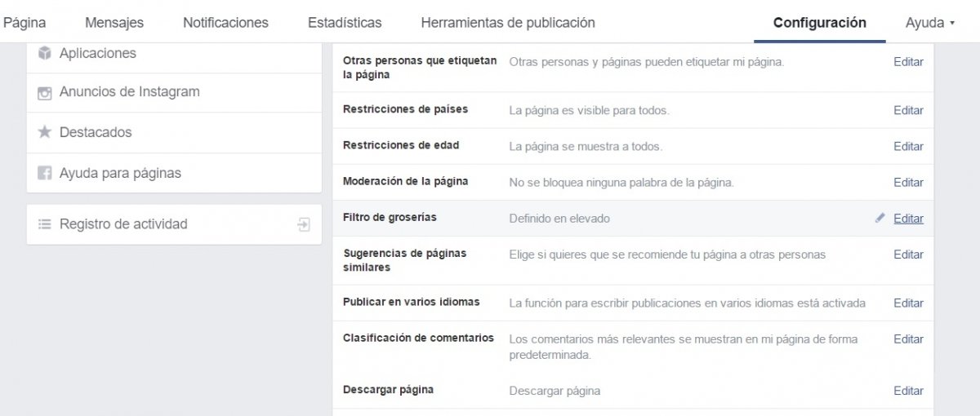This screenshot has height=416, width=980.
Task: Click 'La página se muestra a todos.' text
Action: (586, 147)
